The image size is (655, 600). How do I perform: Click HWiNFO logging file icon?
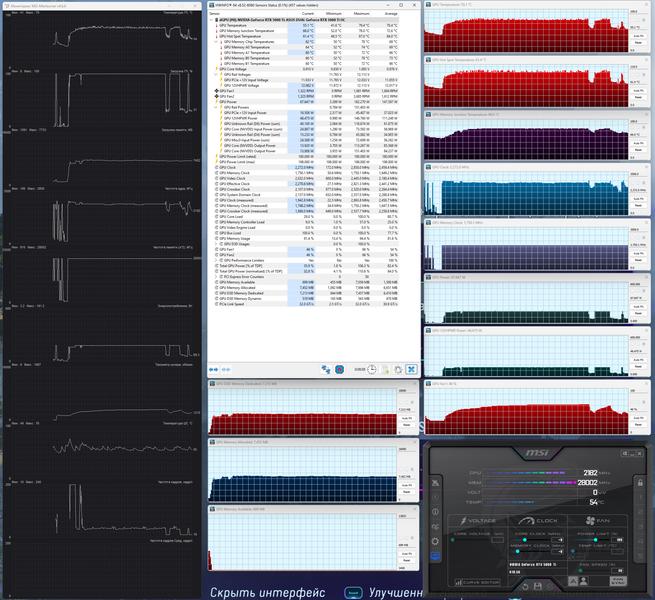tap(385, 369)
